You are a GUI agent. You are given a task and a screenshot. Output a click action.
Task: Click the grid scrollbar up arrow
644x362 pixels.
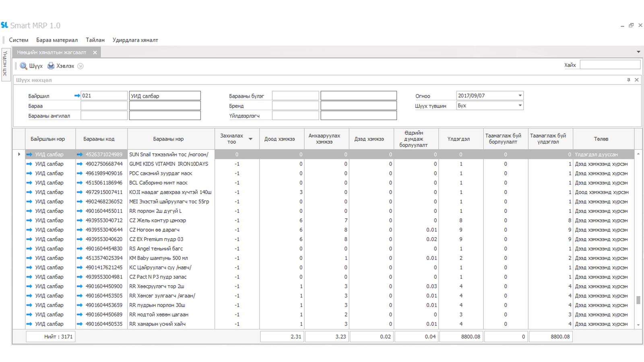click(638, 154)
